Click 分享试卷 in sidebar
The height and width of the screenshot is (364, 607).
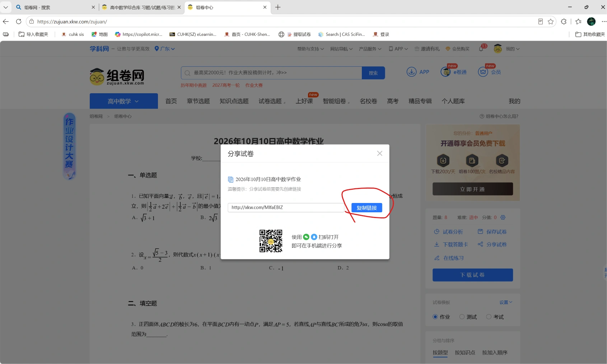pyautogui.click(x=492, y=244)
